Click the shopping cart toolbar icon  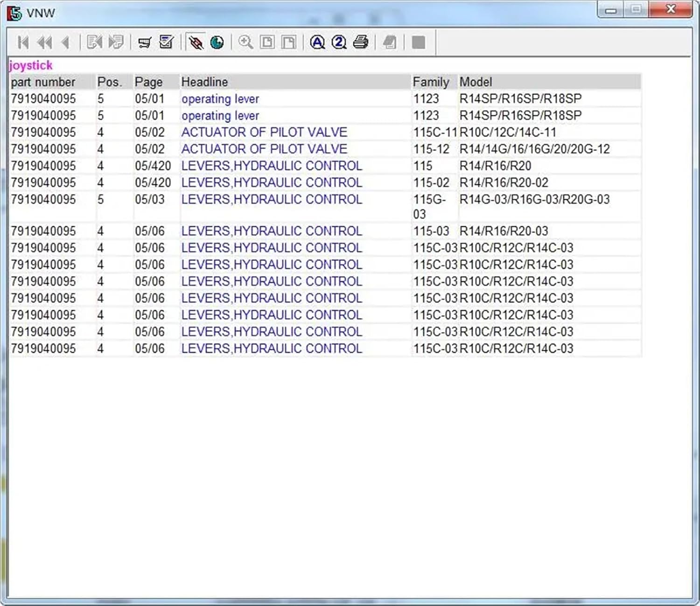[x=145, y=43]
